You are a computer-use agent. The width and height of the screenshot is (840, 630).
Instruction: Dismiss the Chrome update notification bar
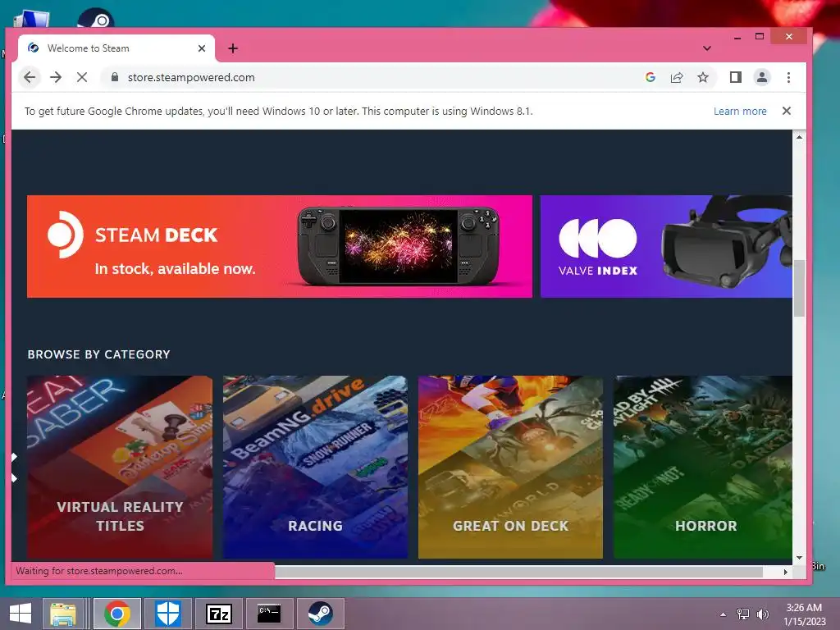click(787, 111)
